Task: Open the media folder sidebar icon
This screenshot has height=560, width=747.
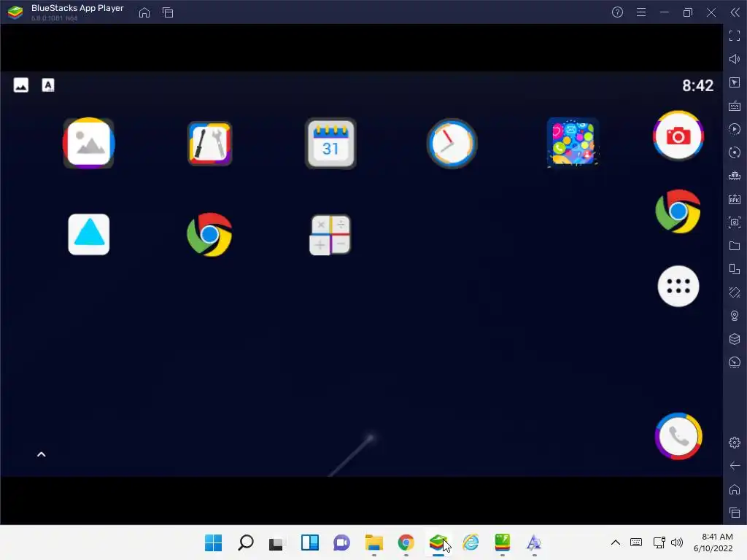Action: point(735,246)
